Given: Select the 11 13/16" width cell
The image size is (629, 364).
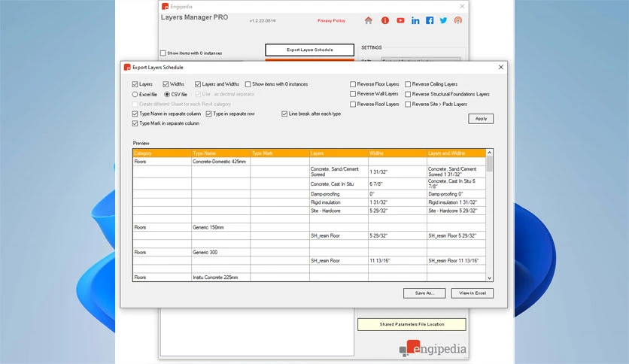Looking at the screenshot, I should pyautogui.click(x=397, y=260).
